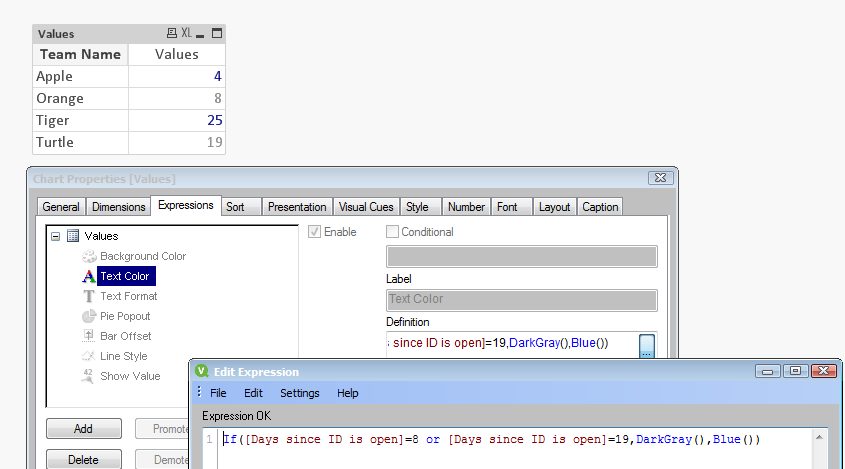Click the value 19 in the Turtle row

pos(214,142)
